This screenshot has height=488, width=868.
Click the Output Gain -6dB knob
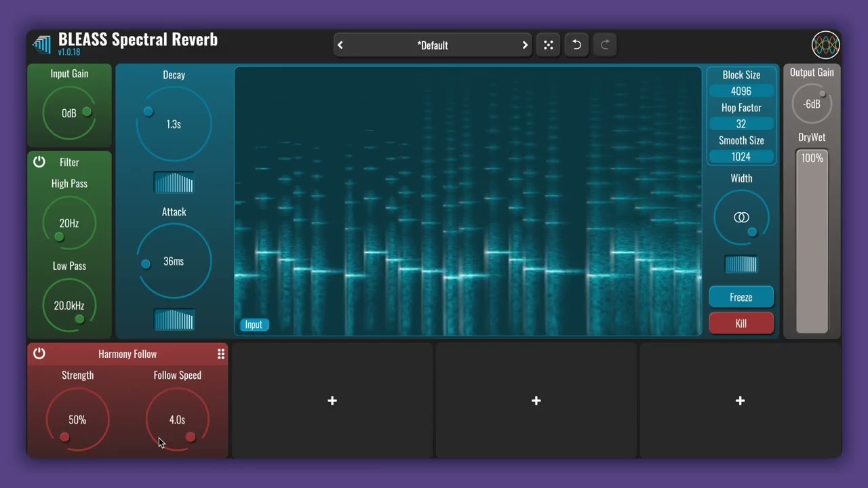coord(812,104)
